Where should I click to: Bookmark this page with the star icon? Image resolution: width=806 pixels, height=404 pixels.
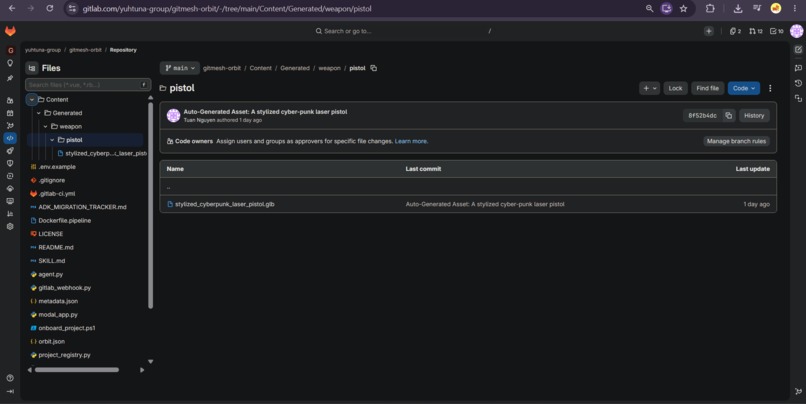tap(683, 9)
